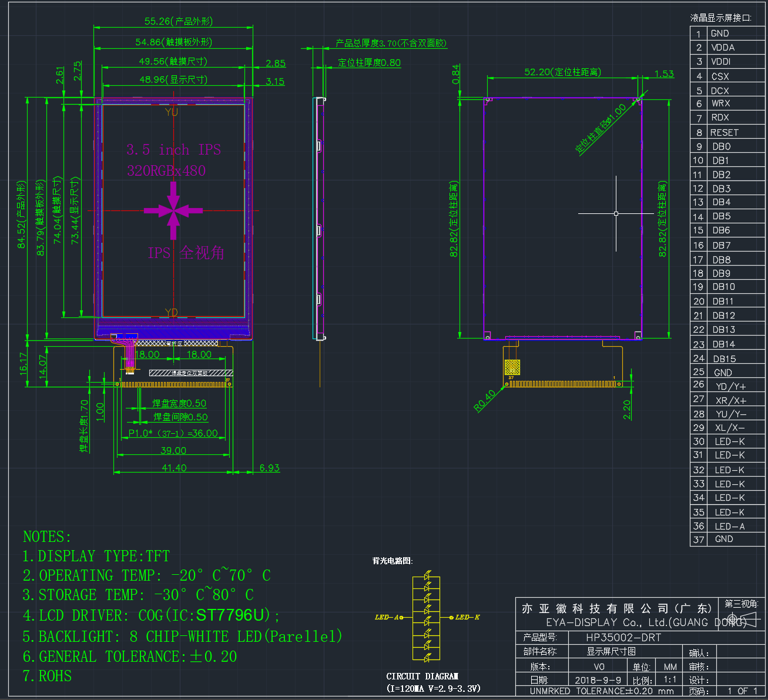The image size is (768, 700).
Task: Select the 'P1.0*(37-1)=36.00' pitch dimension
Action: [x=173, y=433]
